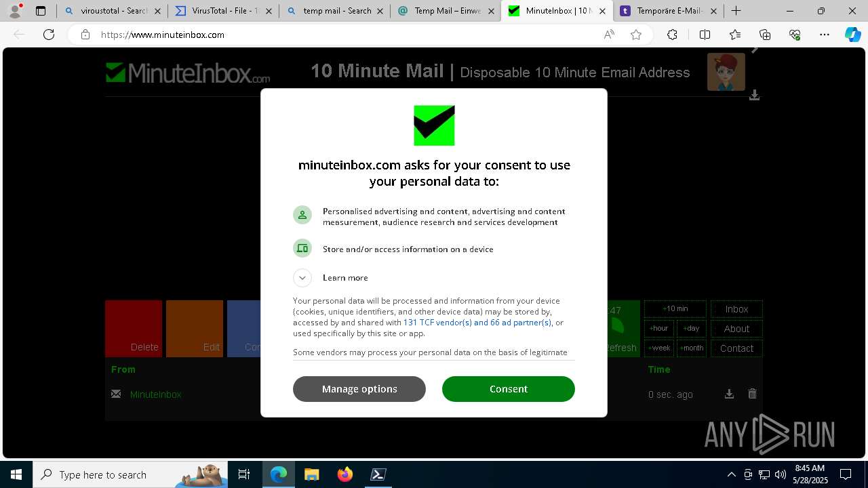The height and width of the screenshot is (488, 868).
Task: Open Task View on taskbar
Action: 244,474
